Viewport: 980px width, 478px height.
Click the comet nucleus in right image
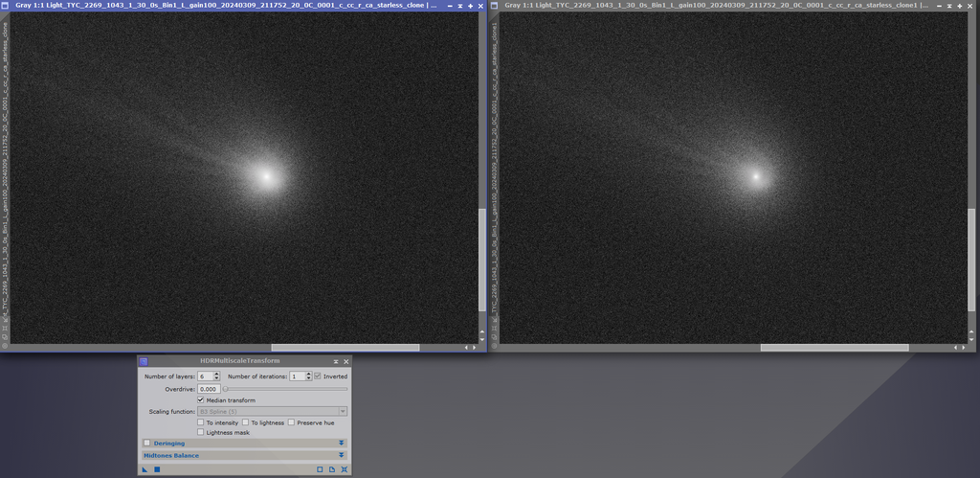click(x=756, y=176)
